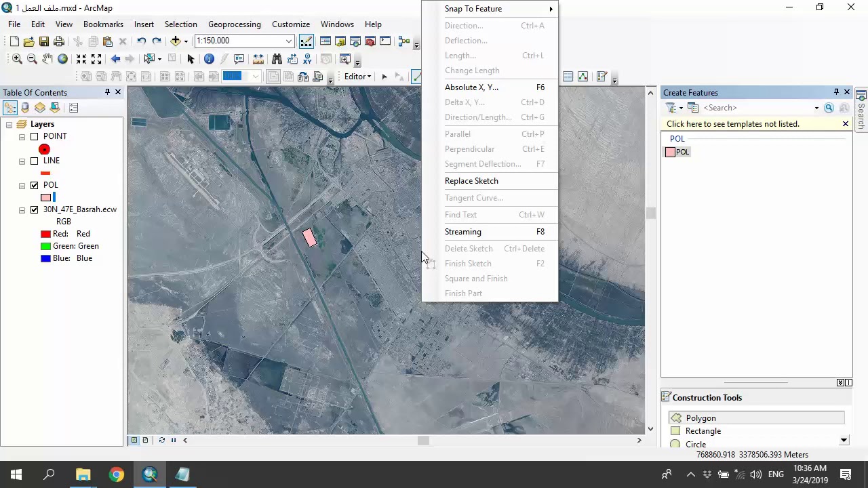Viewport: 868px width, 488px height.
Task: Open the Bookmarks menu
Action: [x=103, y=24]
